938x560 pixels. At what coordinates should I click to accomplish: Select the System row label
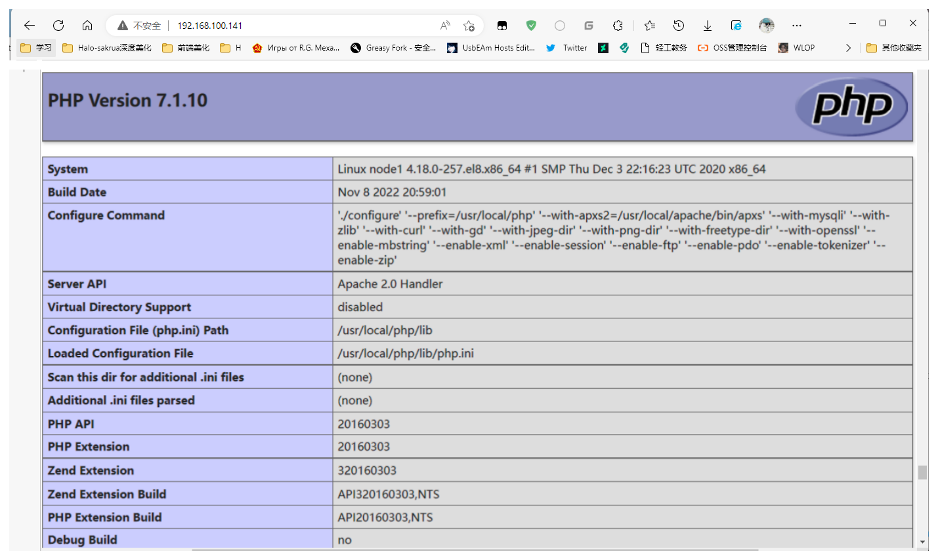68,169
